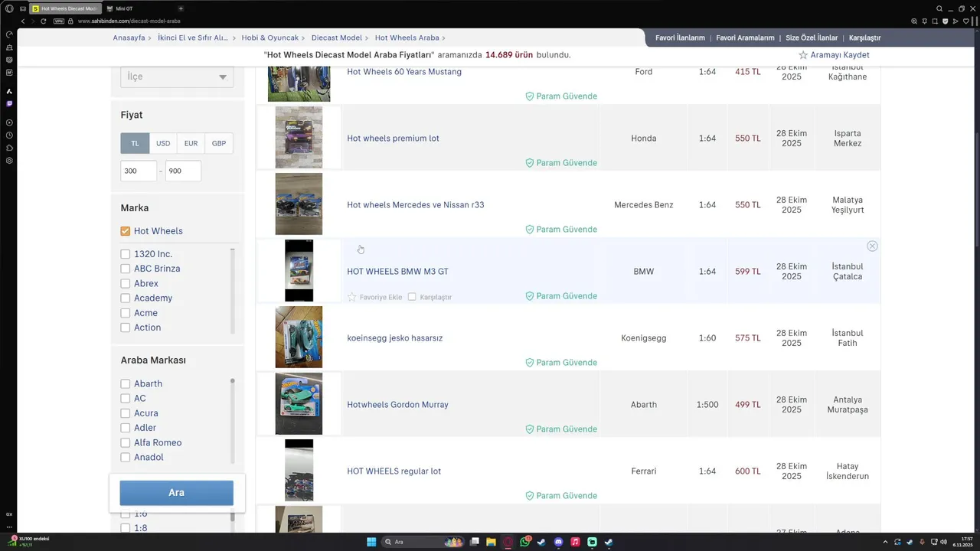The width and height of the screenshot is (980, 551).
Task: Check the Acura car brand checkbox
Action: click(x=126, y=413)
